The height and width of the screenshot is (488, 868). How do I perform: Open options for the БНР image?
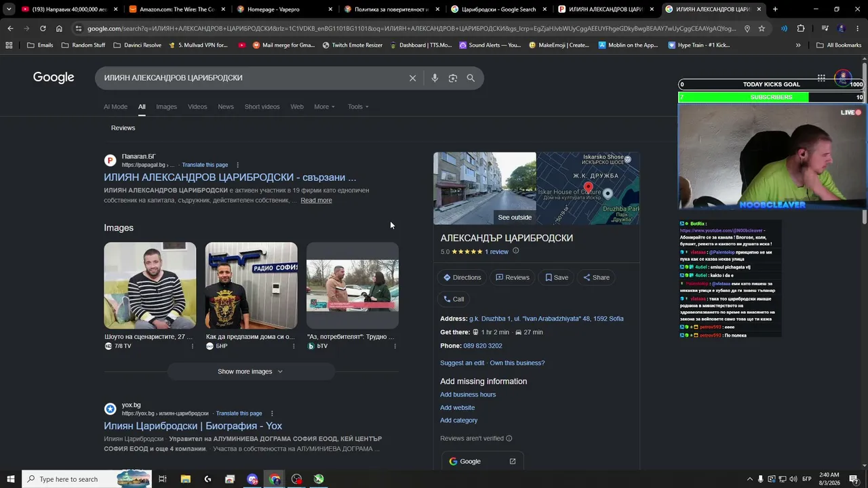point(294,346)
